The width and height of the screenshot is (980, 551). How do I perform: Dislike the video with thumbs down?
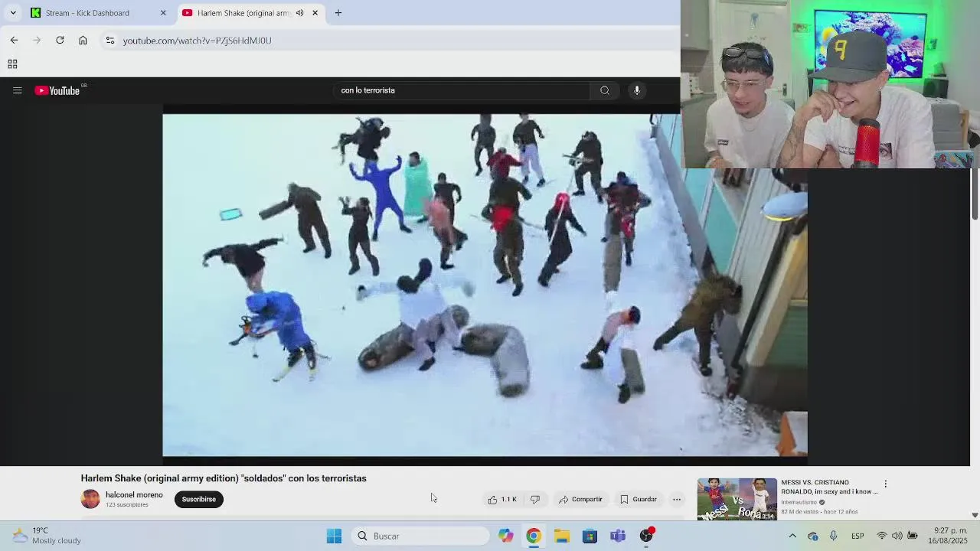point(535,499)
